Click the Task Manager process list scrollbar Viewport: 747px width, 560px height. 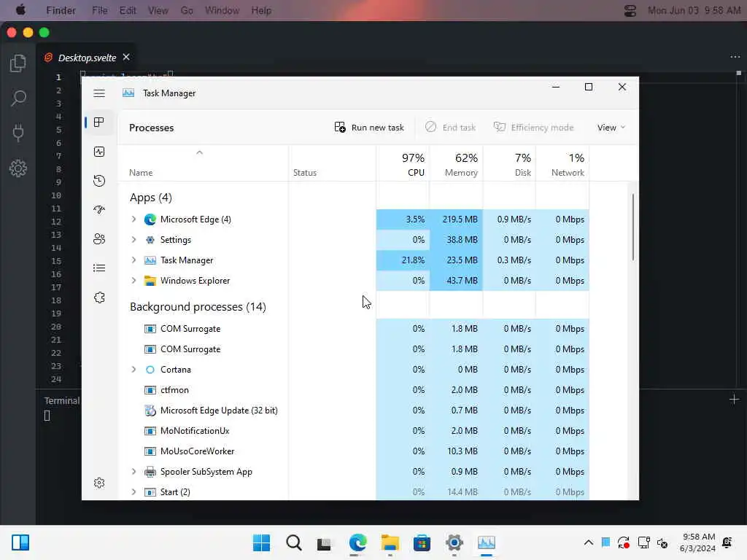coord(633,227)
